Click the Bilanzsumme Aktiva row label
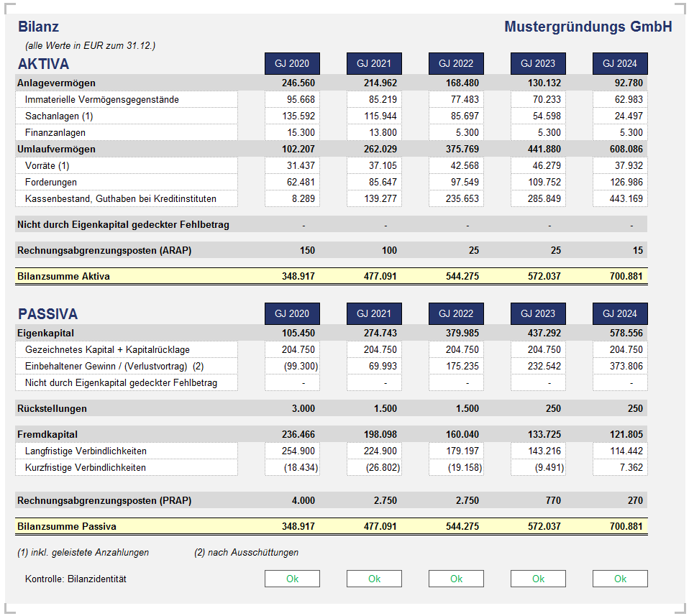Screen dimensions: 689x616 pos(64,276)
